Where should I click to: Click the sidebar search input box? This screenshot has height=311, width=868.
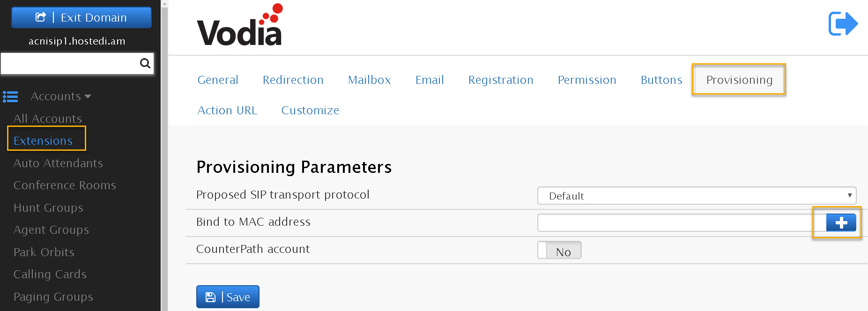click(70, 63)
